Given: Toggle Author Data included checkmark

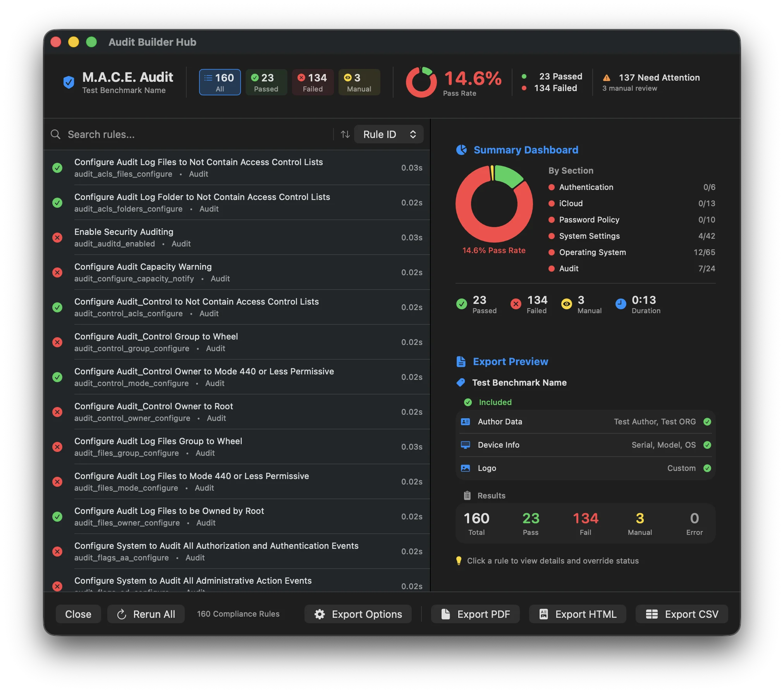Looking at the screenshot, I should [707, 422].
